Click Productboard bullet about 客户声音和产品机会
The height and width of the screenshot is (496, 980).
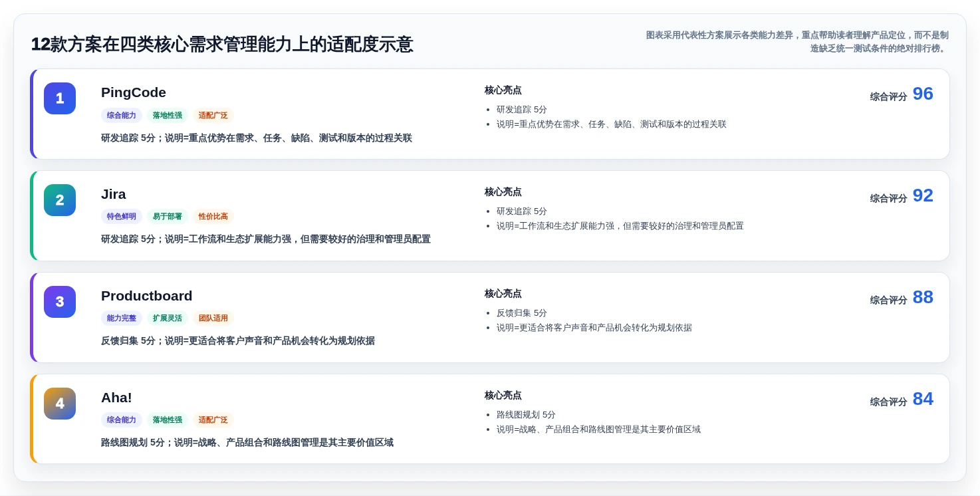click(594, 328)
